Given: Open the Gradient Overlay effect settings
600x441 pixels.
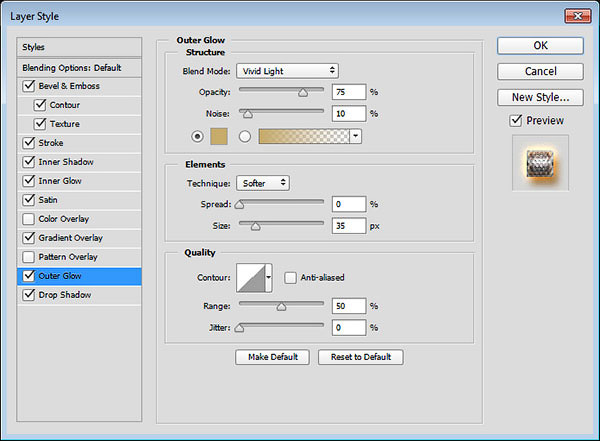Looking at the screenshot, I should pyautogui.click(x=70, y=238).
